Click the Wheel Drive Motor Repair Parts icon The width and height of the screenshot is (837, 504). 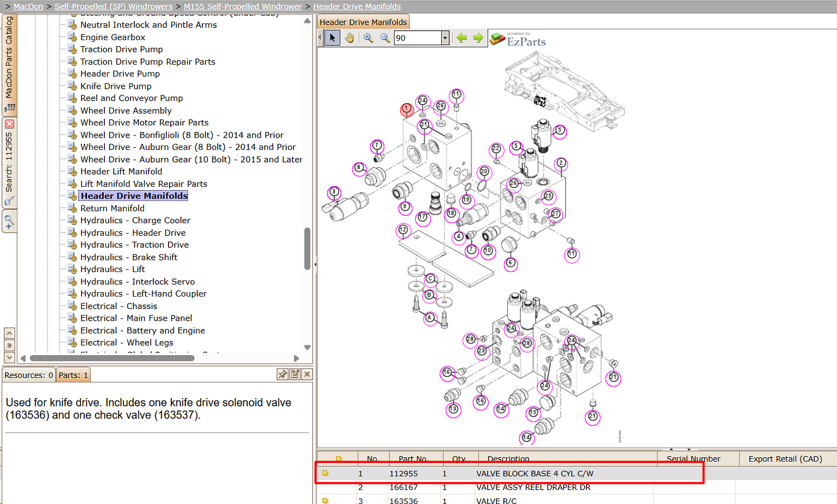(72, 123)
